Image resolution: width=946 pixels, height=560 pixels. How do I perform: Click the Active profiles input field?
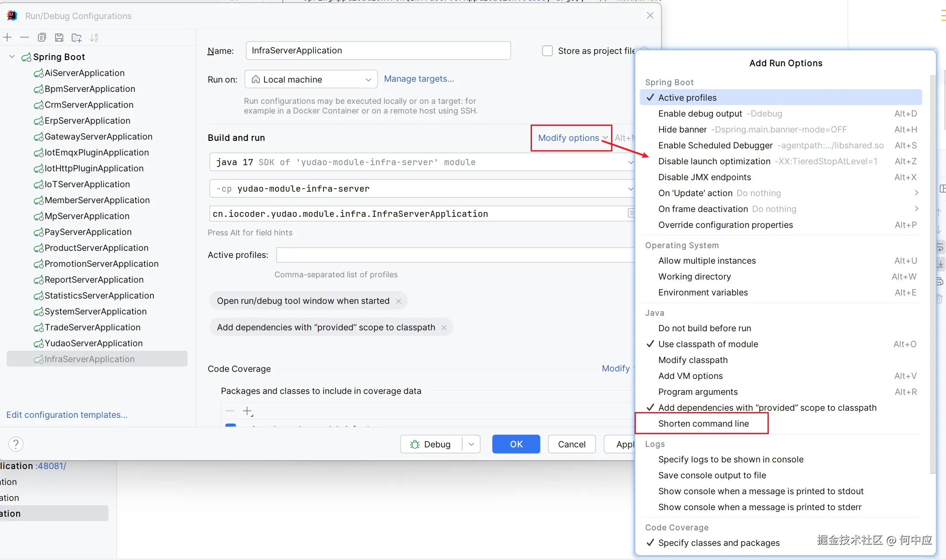click(455, 255)
